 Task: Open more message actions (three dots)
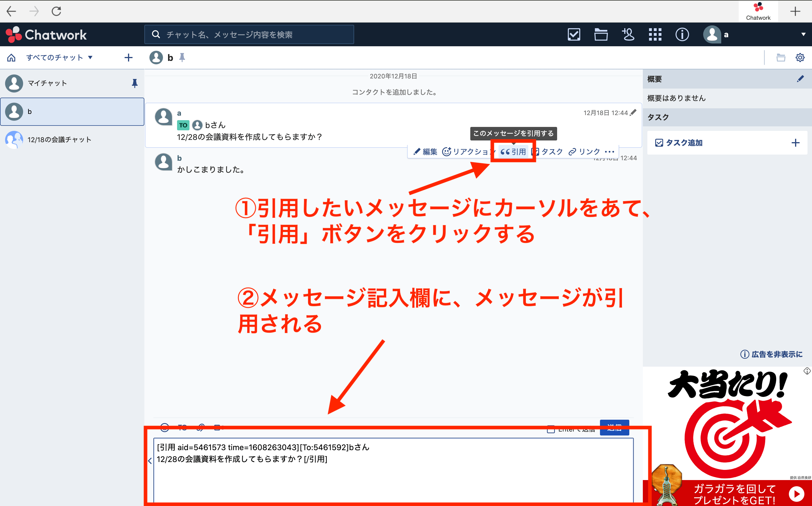click(610, 152)
